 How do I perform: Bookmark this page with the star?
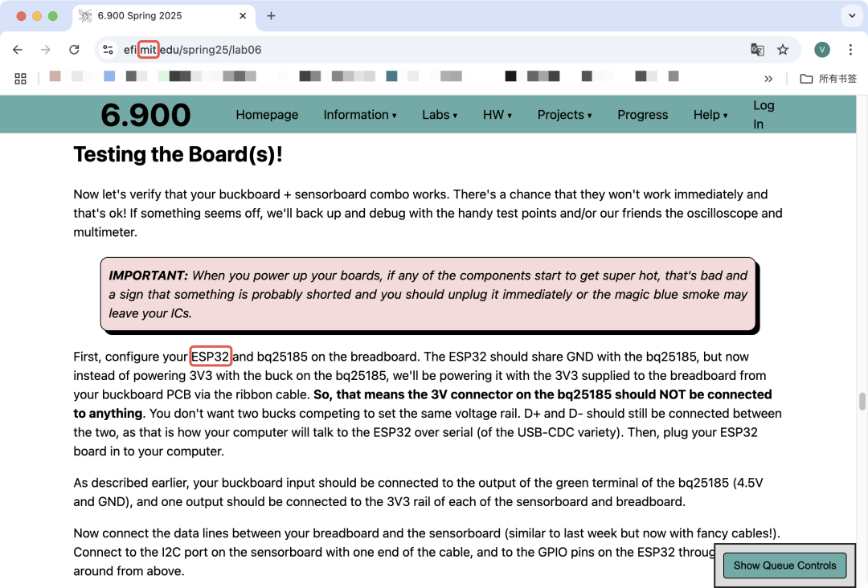point(783,50)
